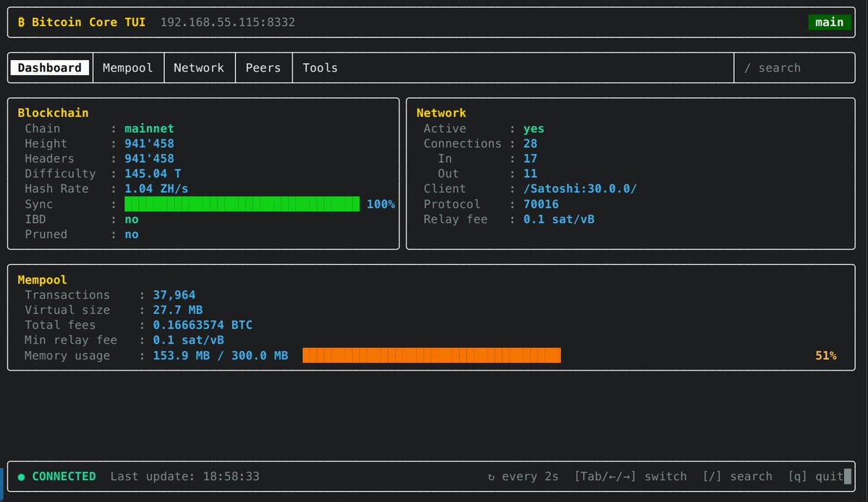
Task: Click the 51% memory usage percentage
Action: (x=826, y=356)
